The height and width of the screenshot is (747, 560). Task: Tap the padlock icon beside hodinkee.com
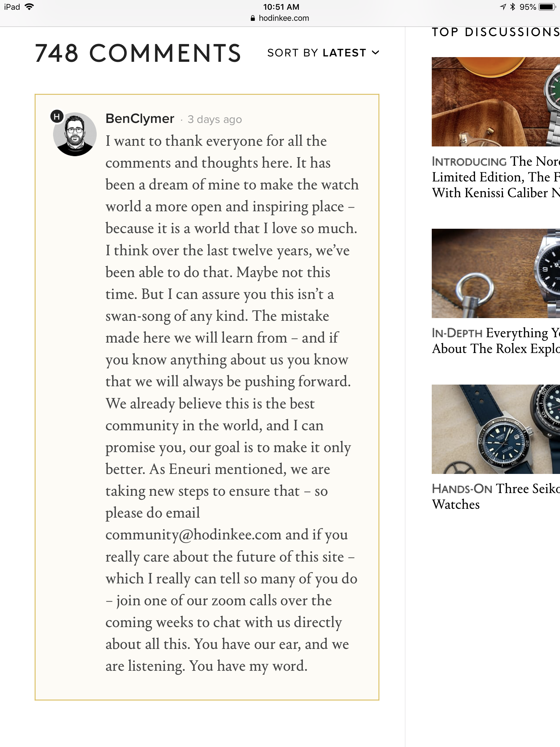253,18
